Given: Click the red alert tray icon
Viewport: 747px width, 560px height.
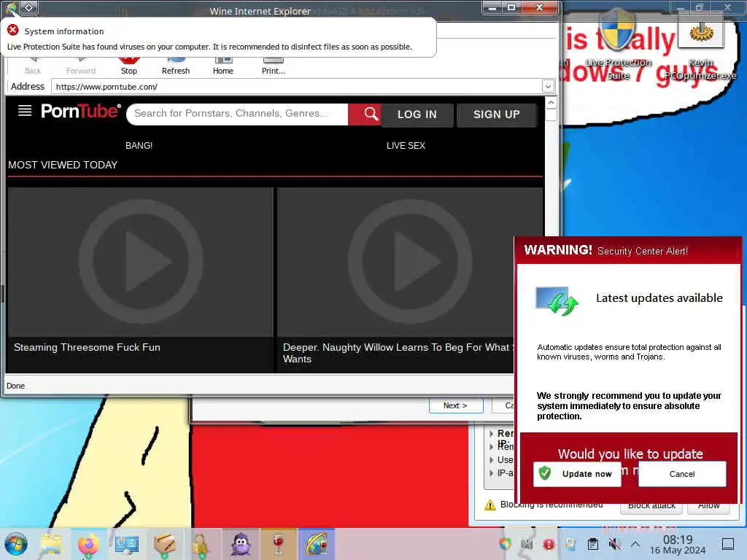Looking at the screenshot, I should pos(549,544).
